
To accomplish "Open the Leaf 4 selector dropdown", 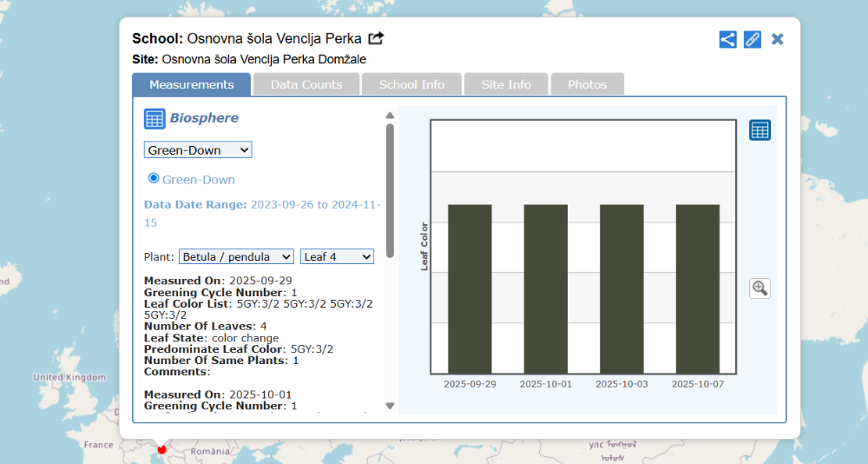I will pos(337,257).
